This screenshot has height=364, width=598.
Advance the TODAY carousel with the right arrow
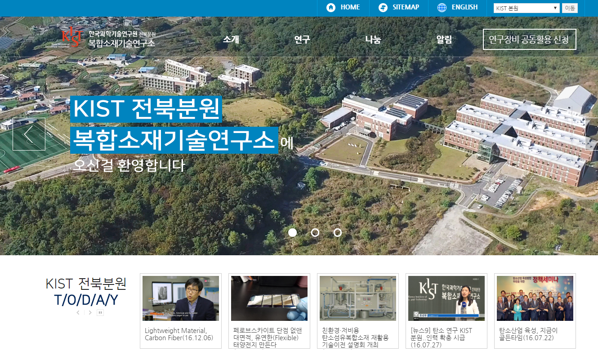click(x=89, y=312)
